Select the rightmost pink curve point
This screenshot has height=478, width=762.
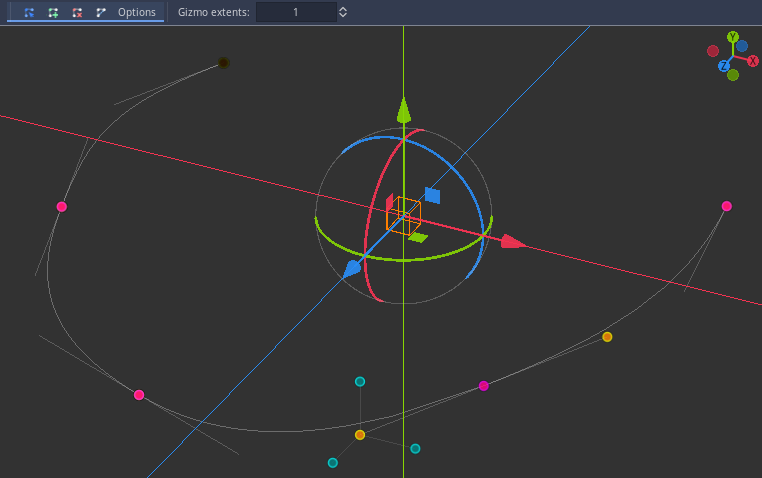pyautogui.click(x=727, y=206)
